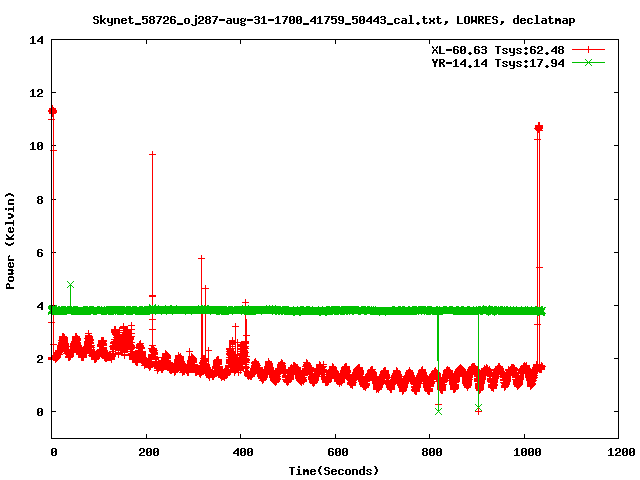Click the red spike peak near 200 seconds
The height and width of the screenshot is (480, 640).
point(152,154)
